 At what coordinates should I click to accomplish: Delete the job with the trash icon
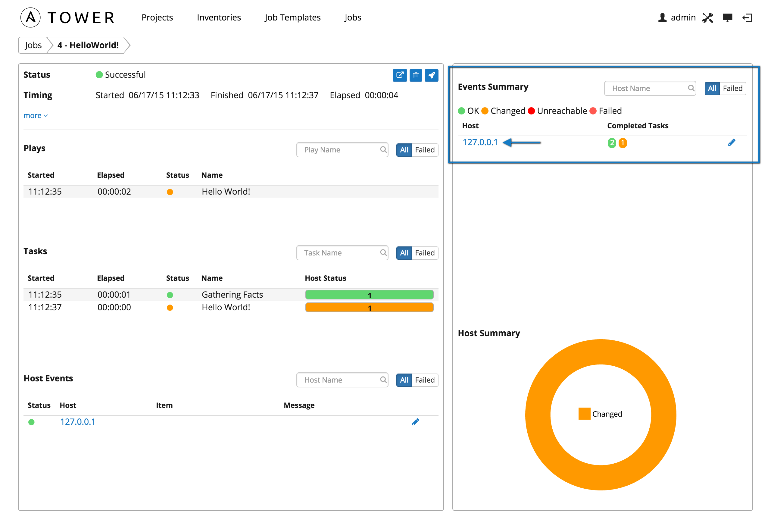[x=416, y=75]
